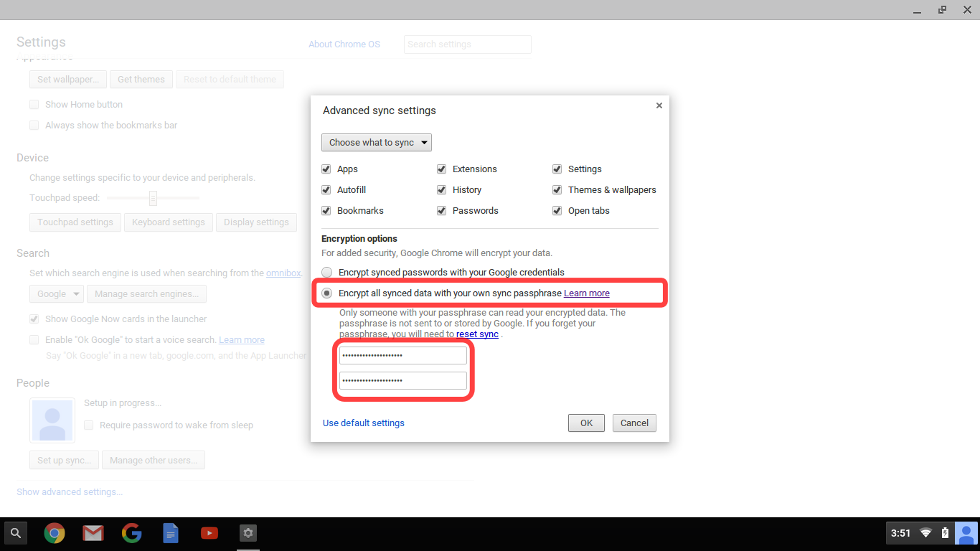
Task: Launch YouTube from the shelf
Action: coord(209,533)
